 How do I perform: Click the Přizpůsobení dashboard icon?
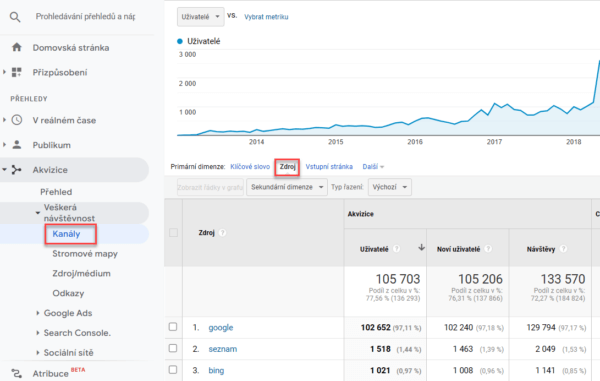tap(16, 72)
